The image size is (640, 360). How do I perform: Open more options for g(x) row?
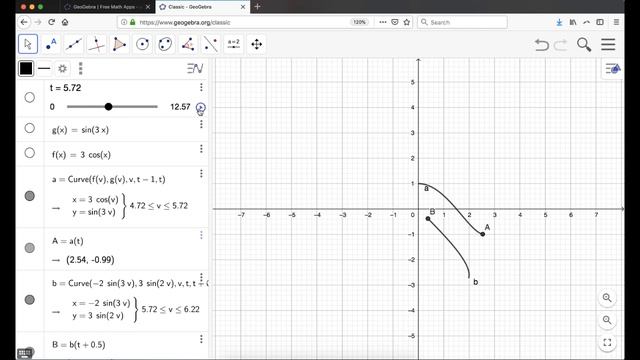pyautogui.click(x=201, y=124)
